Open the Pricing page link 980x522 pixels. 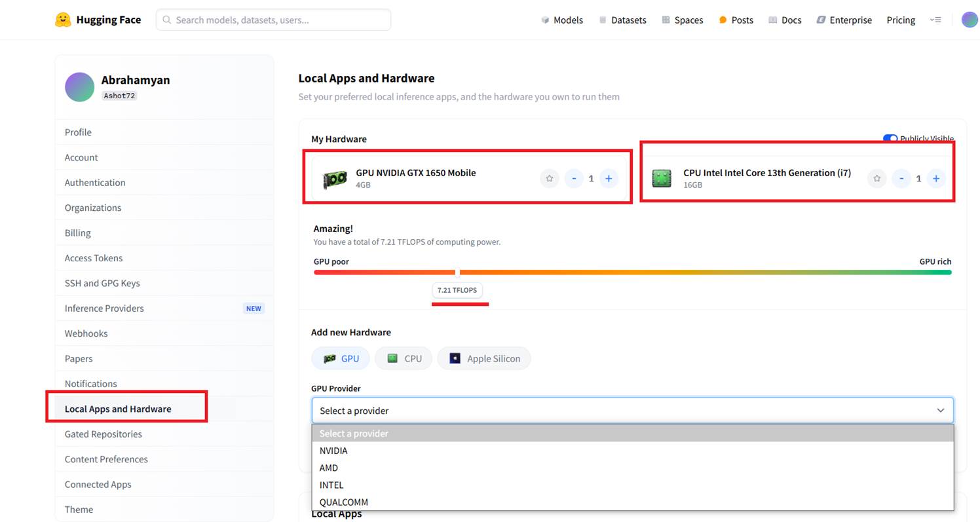[901, 20]
